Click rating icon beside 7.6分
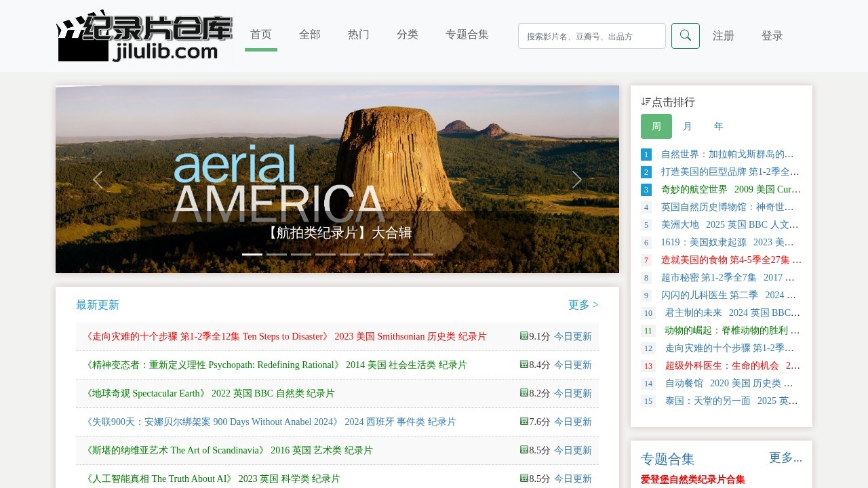 524,421
